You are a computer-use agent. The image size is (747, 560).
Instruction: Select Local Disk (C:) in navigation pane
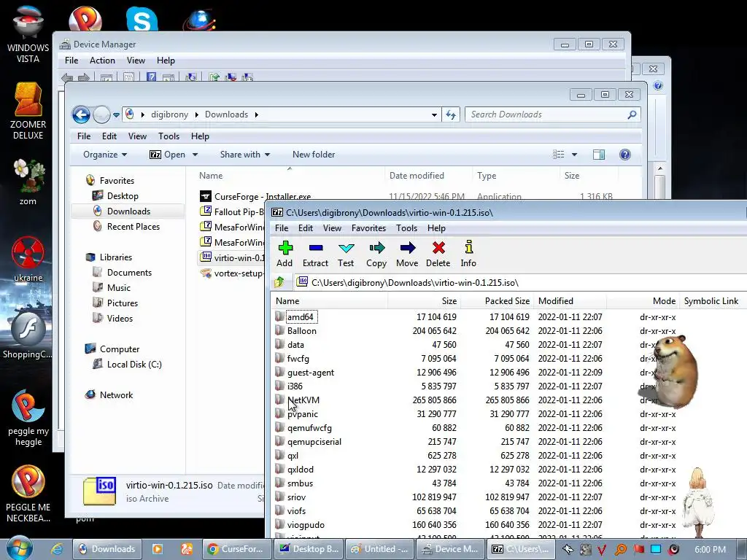(134, 365)
